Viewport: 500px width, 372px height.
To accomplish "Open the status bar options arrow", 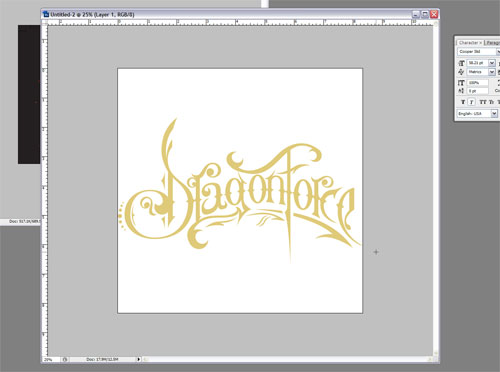I will pos(138,359).
